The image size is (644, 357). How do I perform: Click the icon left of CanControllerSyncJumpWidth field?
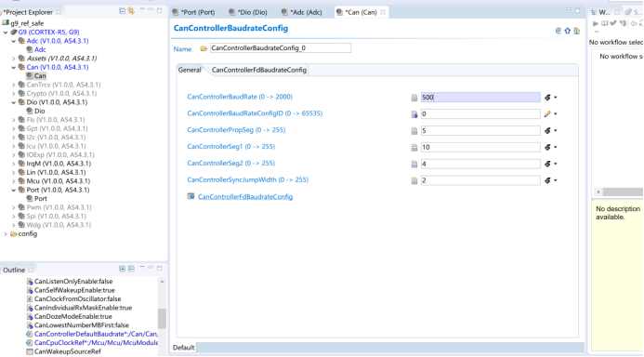click(414, 180)
